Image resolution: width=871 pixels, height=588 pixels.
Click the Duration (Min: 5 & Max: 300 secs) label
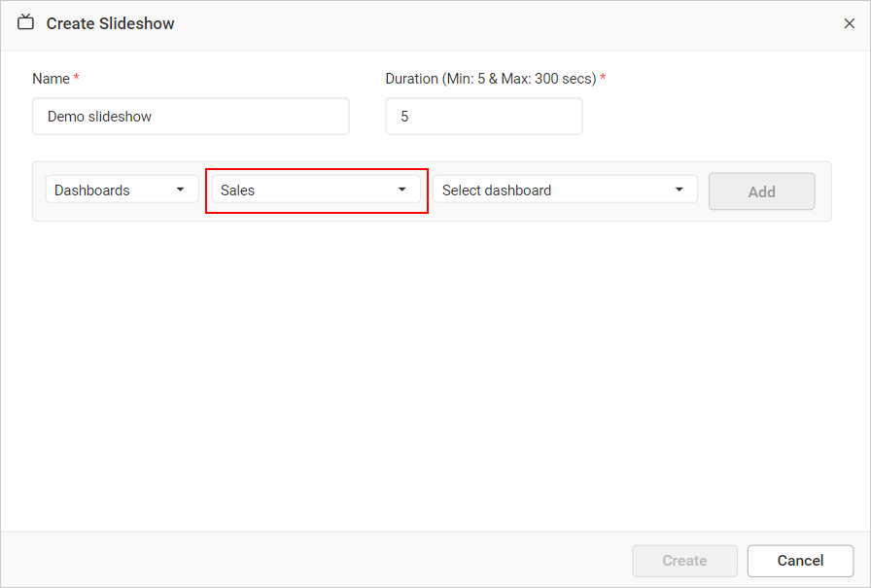click(489, 78)
